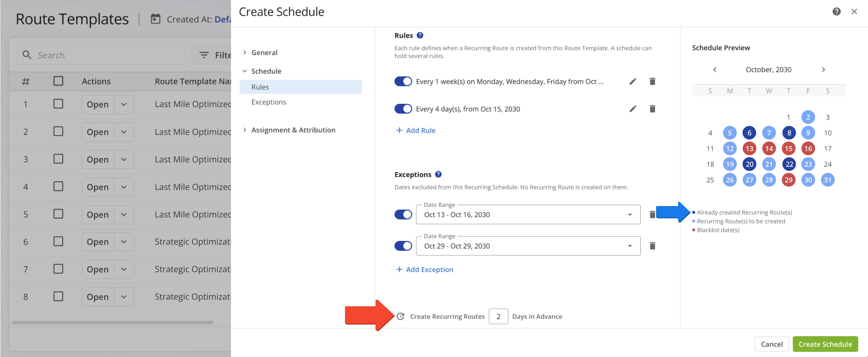Click Add Exception link
The width and height of the screenshot is (868, 357).
tap(425, 270)
